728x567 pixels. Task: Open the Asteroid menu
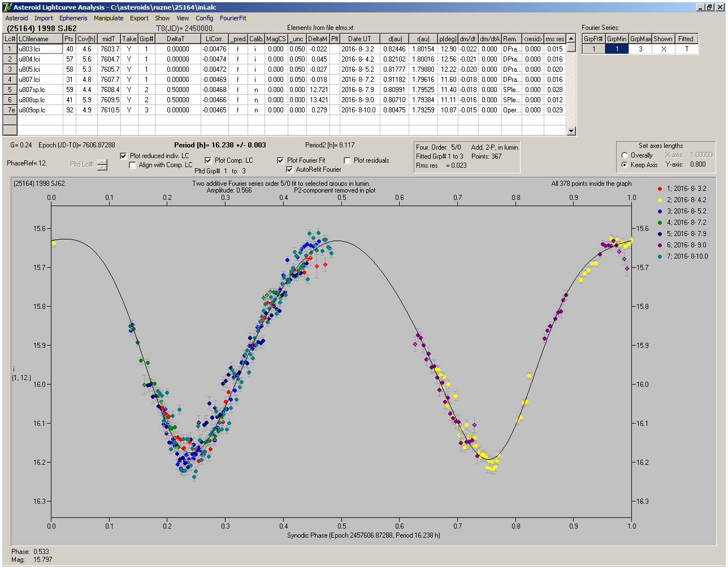pos(16,18)
